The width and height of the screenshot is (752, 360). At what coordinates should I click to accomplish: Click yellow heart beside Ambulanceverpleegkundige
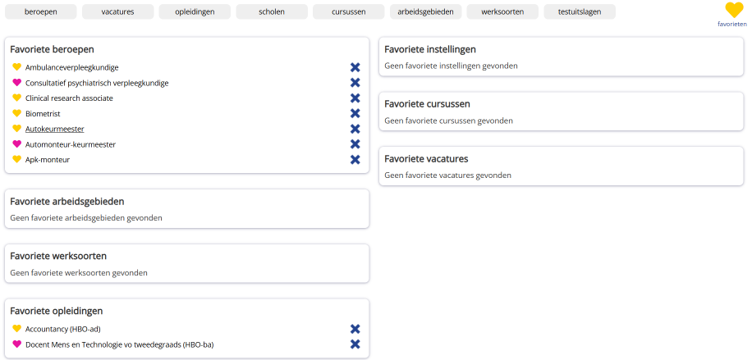(x=17, y=67)
